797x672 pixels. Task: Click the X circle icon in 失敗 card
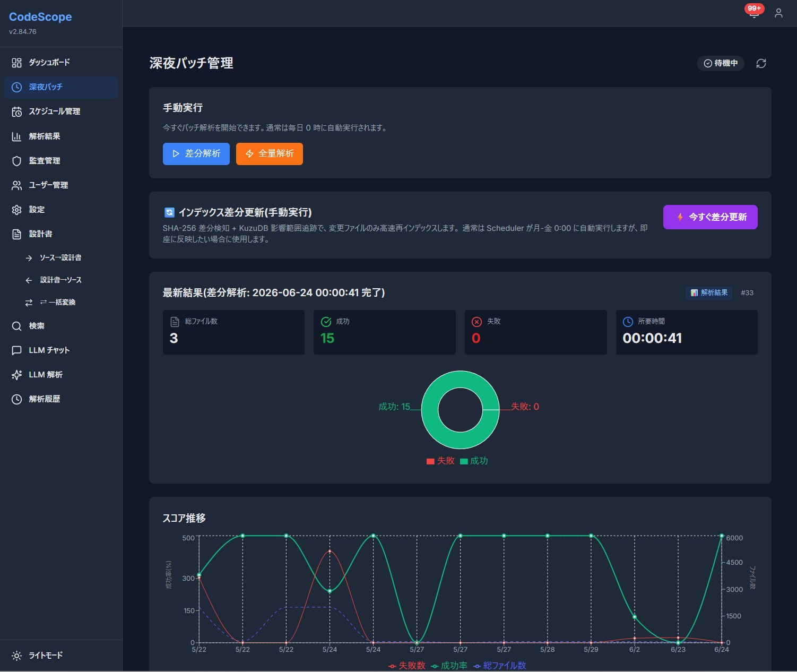477,322
